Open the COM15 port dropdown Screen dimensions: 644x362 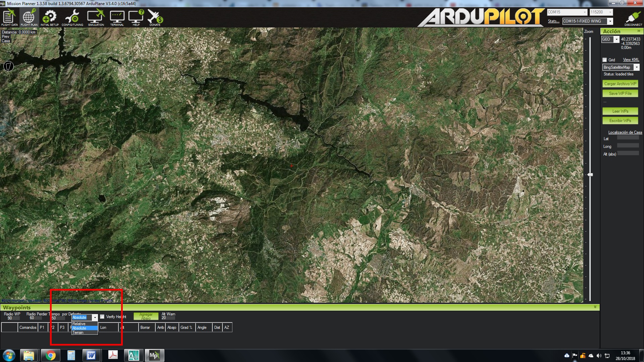click(x=585, y=12)
